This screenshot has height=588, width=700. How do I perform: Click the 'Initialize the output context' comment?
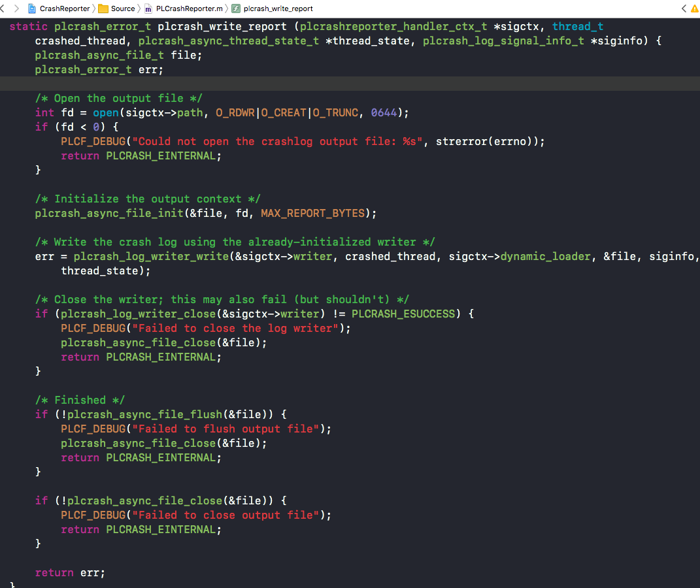pyautogui.click(x=148, y=199)
